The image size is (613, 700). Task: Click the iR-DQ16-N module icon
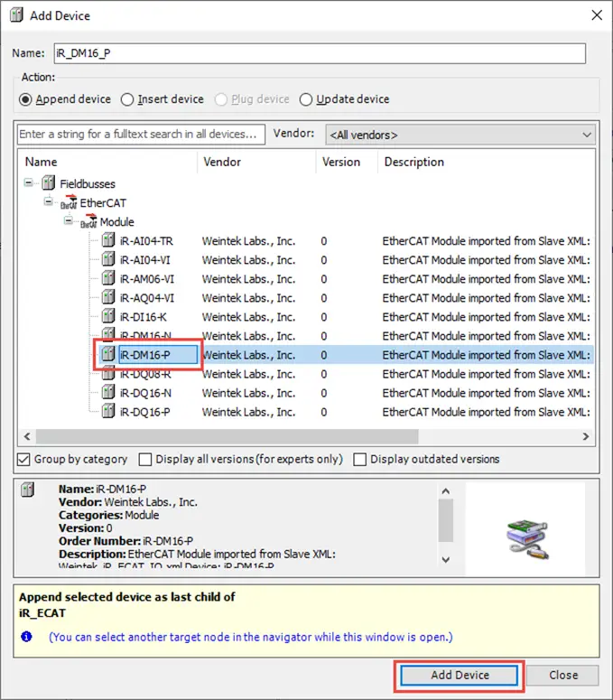point(108,392)
